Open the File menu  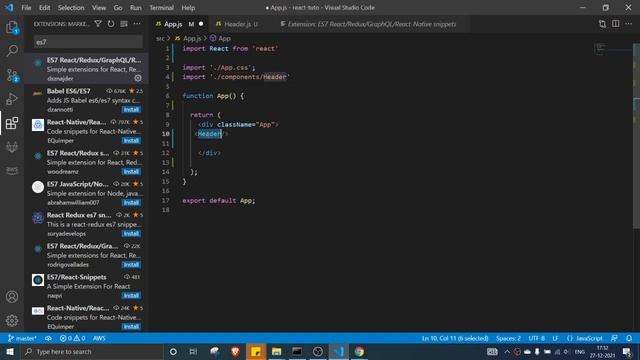[x=26, y=8]
